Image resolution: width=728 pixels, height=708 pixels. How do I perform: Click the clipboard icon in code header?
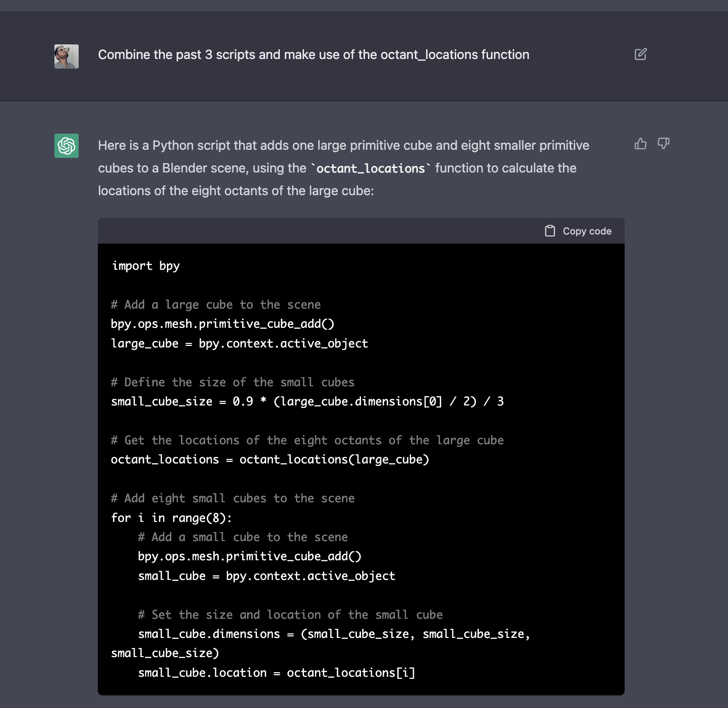click(550, 231)
